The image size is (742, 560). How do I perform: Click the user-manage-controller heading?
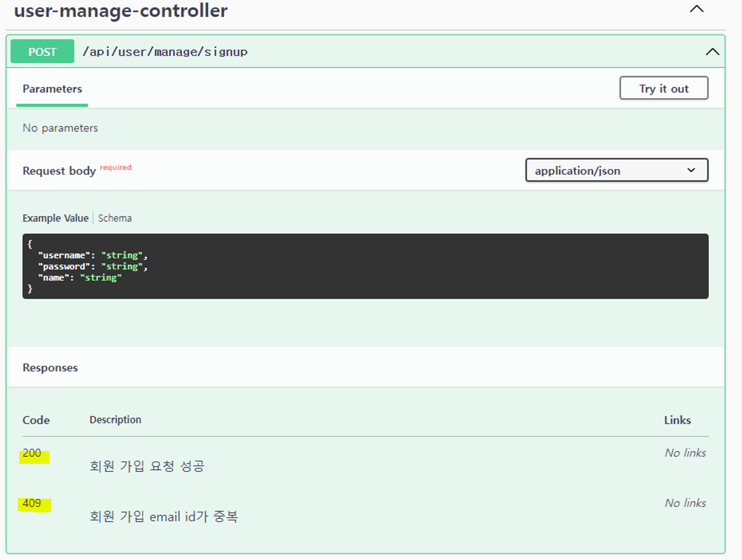(x=121, y=11)
